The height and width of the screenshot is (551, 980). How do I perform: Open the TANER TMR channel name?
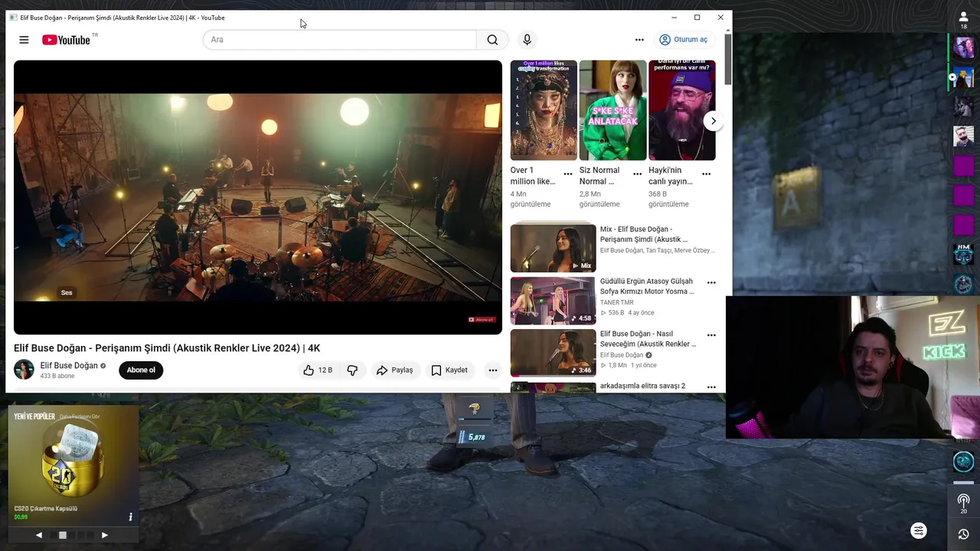(x=616, y=302)
